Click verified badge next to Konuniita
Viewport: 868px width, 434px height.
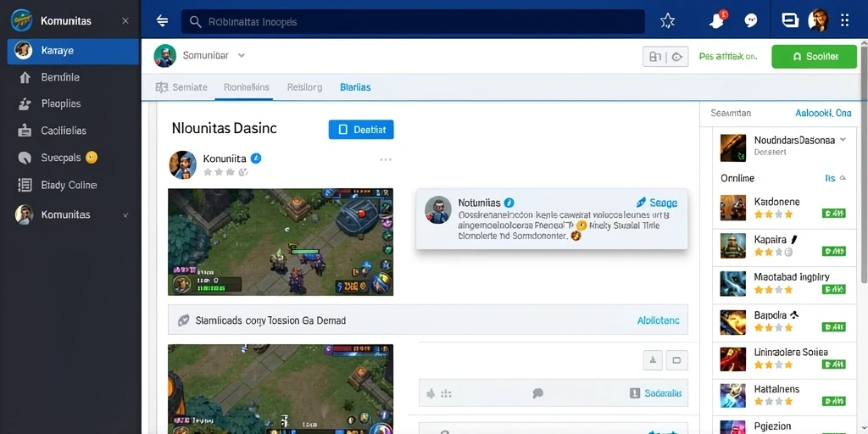[x=256, y=159]
